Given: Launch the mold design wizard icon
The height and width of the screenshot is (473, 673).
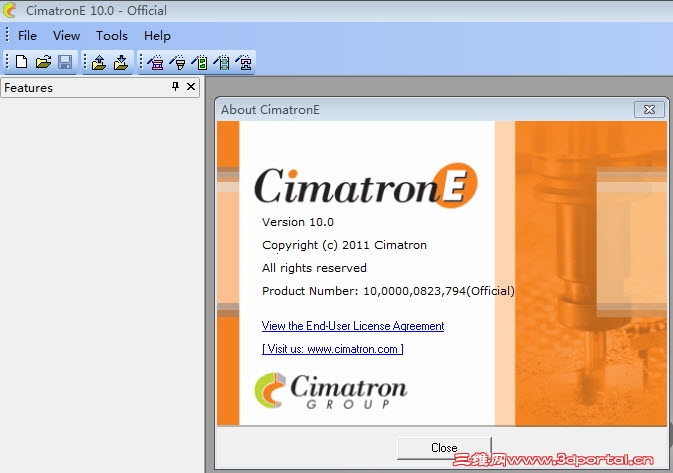Looking at the screenshot, I should [155, 63].
